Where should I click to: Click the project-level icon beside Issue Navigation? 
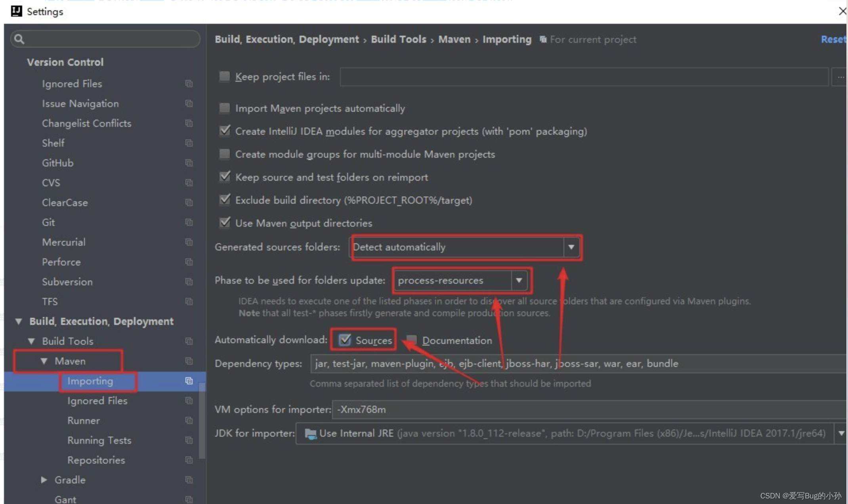click(189, 103)
